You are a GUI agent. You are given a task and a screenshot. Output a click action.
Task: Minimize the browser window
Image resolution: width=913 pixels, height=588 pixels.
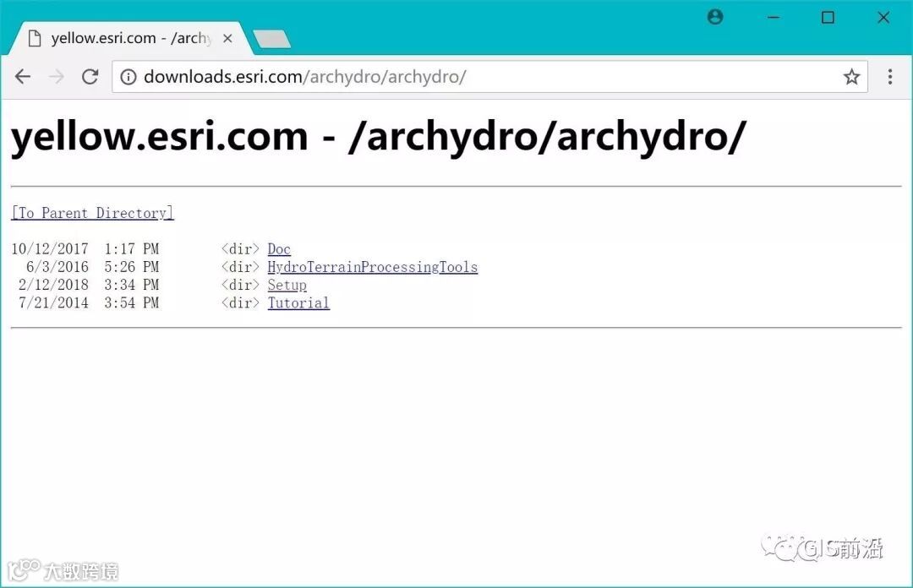pos(774,18)
